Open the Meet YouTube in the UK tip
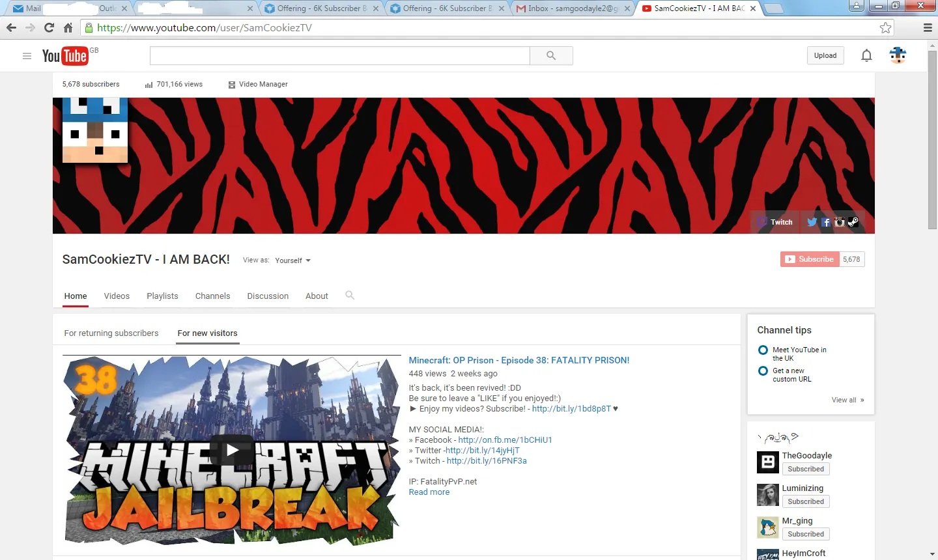The height and width of the screenshot is (560, 938). click(x=799, y=354)
